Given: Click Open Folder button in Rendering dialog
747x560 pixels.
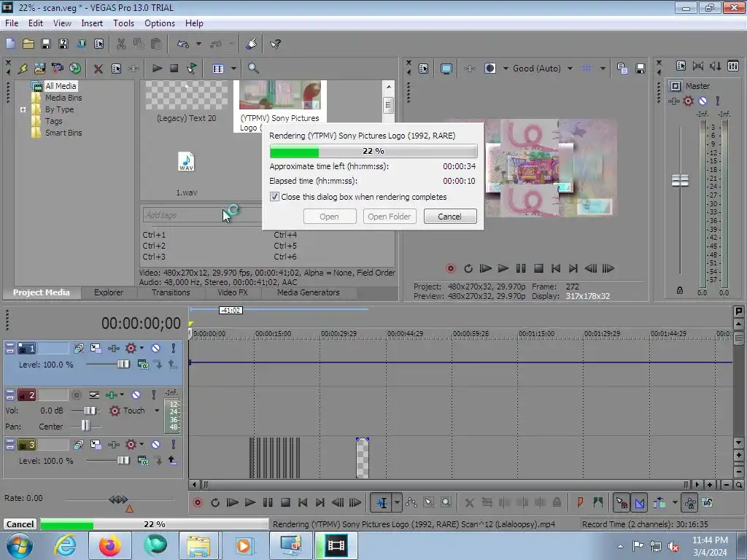Looking at the screenshot, I should [390, 217].
